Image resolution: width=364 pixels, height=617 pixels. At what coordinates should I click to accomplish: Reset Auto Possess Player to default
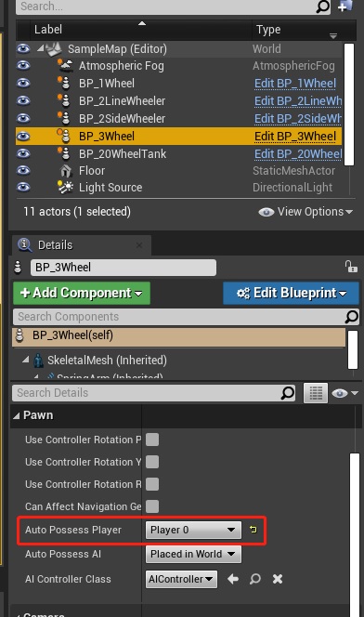click(253, 530)
